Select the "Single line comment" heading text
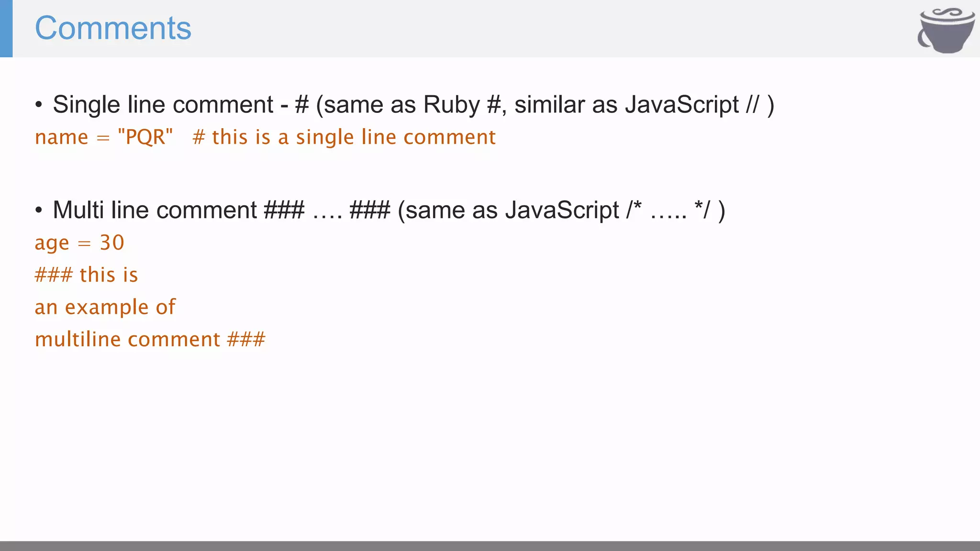 point(163,105)
